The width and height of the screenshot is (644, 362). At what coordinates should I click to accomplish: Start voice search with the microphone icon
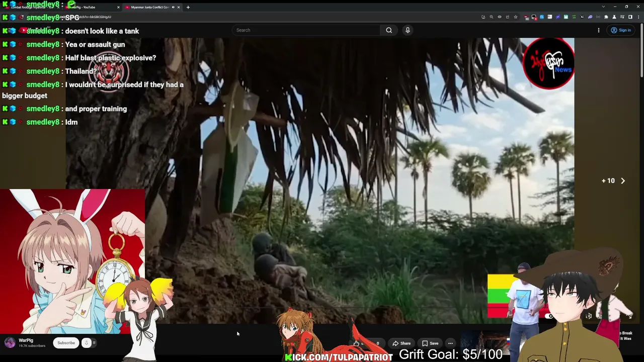coord(408,30)
